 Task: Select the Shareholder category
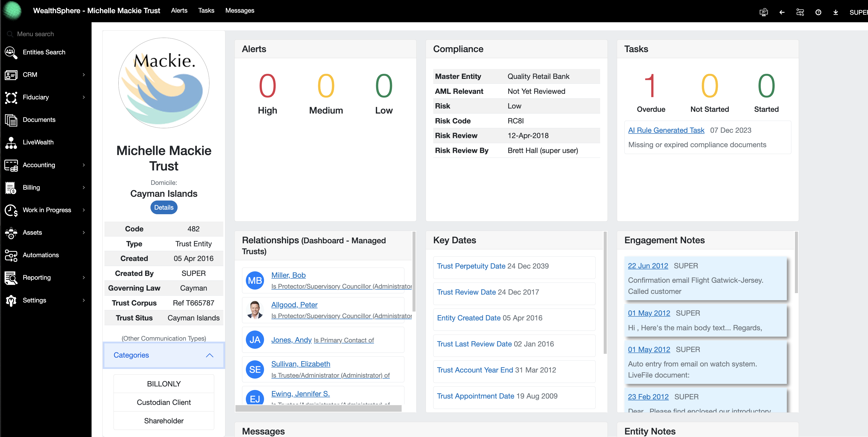(164, 421)
